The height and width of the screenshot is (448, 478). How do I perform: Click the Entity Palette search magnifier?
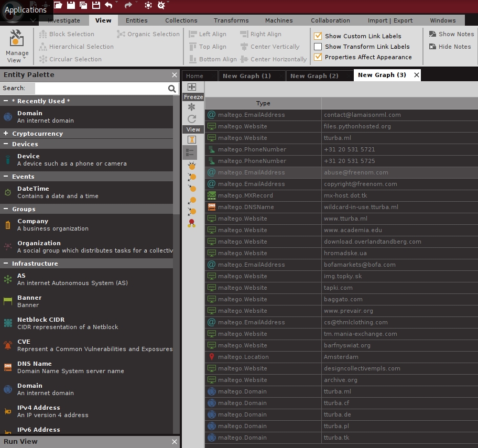click(x=172, y=89)
